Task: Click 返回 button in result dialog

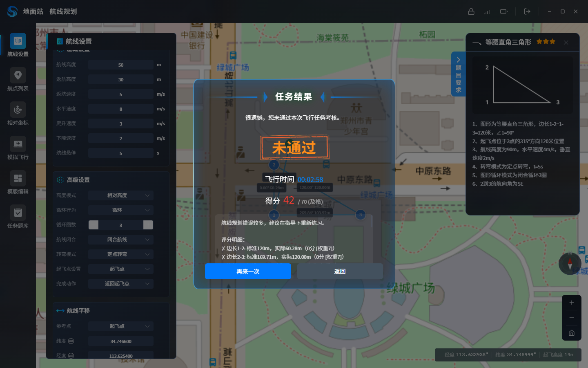Action: [x=340, y=272]
